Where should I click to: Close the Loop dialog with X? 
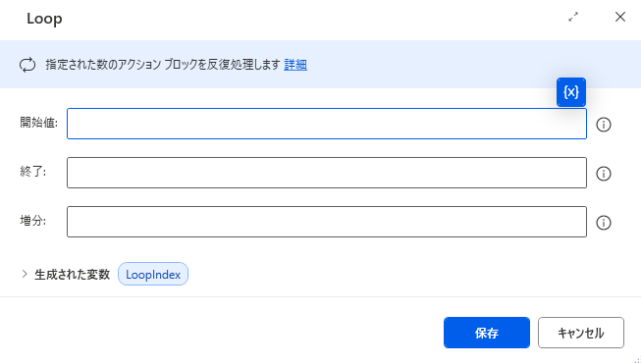[x=620, y=17]
